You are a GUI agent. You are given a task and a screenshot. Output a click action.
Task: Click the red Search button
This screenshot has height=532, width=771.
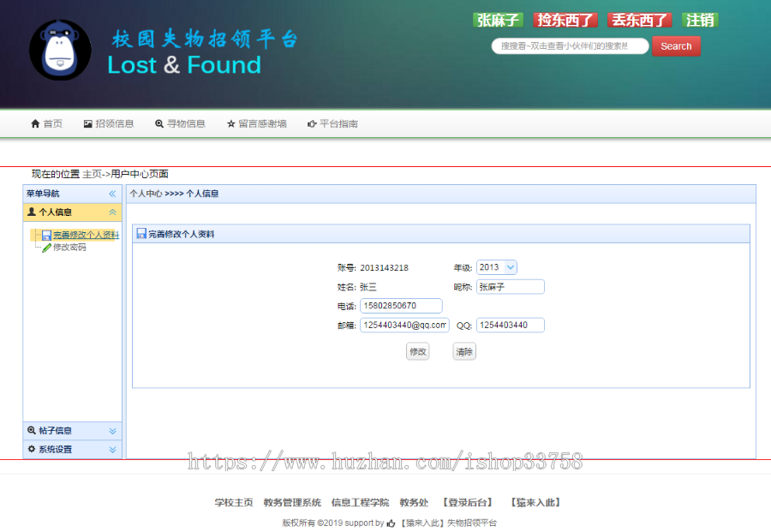[x=676, y=46]
